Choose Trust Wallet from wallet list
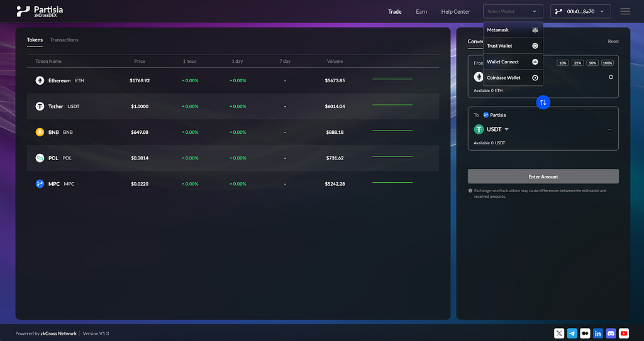Viewport: 644px width, 341px height. click(x=513, y=46)
